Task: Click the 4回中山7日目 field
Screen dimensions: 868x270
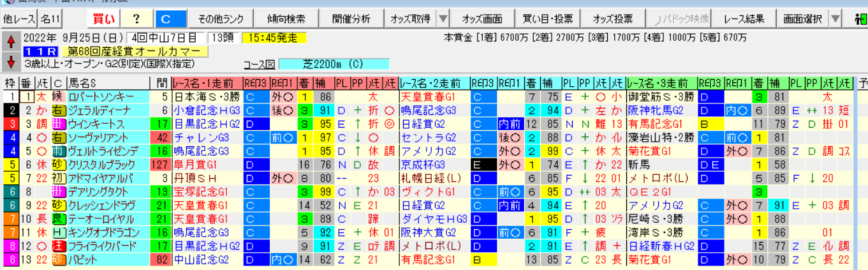Action: pyautogui.click(x=165, y=38)
